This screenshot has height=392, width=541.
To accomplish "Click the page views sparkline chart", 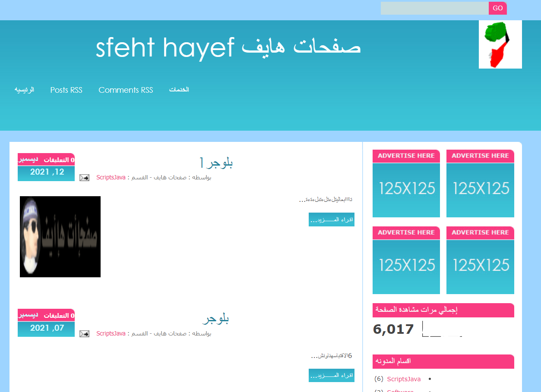I will click(442, 329).
